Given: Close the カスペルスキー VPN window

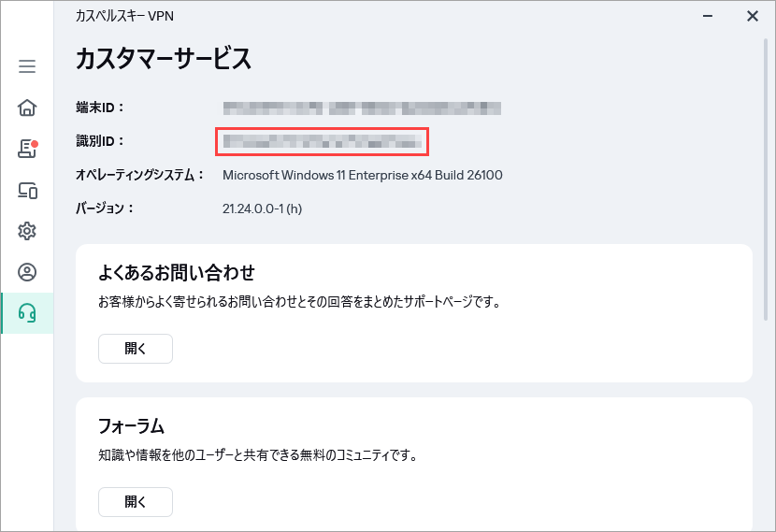Looking at the screenshot, I should point(753,16).
